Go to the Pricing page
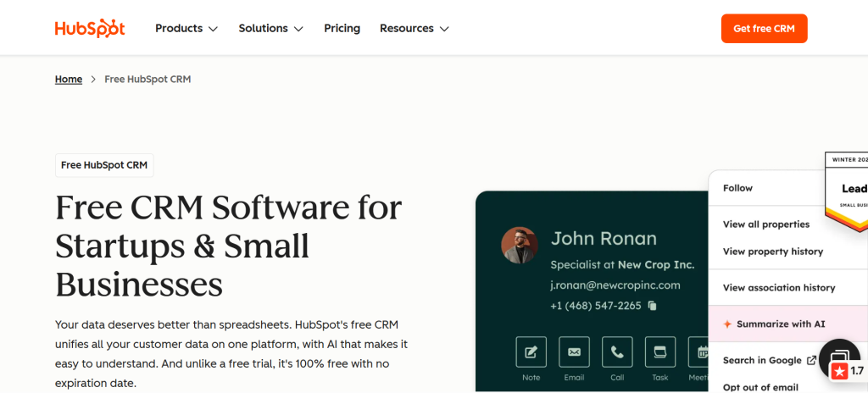 [x=342, y=28]
